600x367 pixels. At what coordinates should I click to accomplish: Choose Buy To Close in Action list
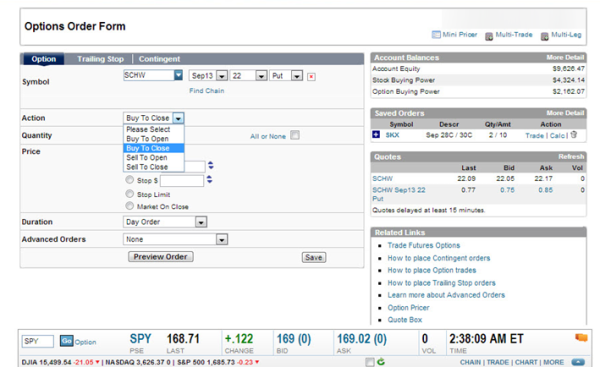pos(154,148)
